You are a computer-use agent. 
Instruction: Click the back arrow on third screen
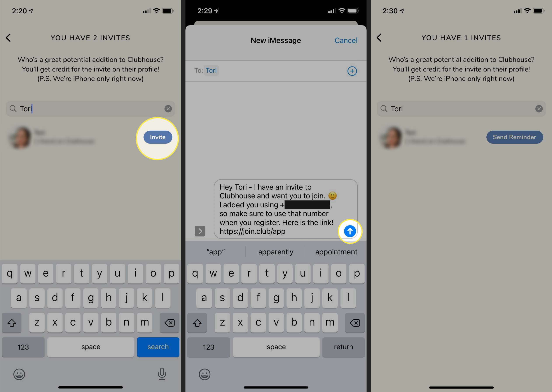coord(379,38)
